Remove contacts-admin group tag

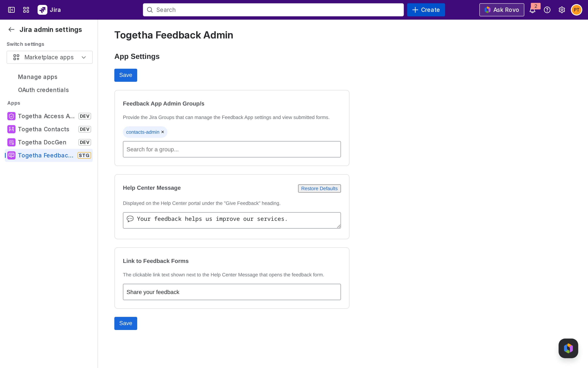163,132
